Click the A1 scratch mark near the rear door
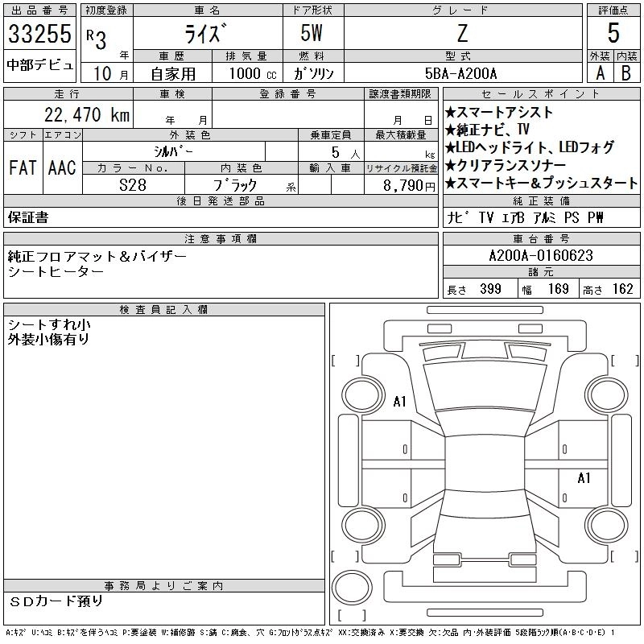 coord(584,478)
